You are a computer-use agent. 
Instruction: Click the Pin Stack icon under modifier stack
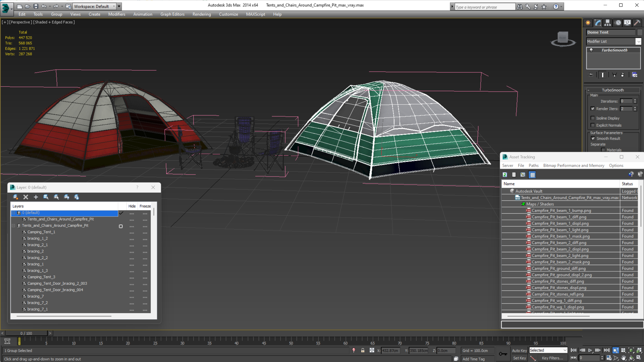click(x=591, y=75)
